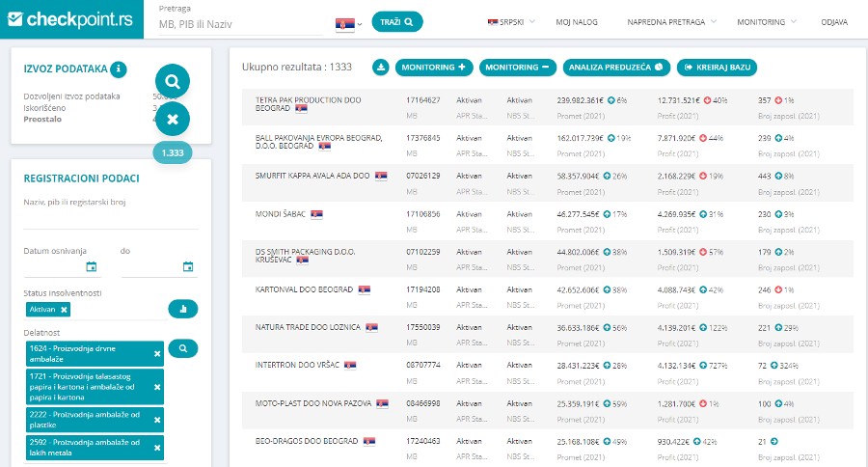
Task: Click the flag next to KARTONVAL DOO BEOGRAD
Action: click(365, 289)
